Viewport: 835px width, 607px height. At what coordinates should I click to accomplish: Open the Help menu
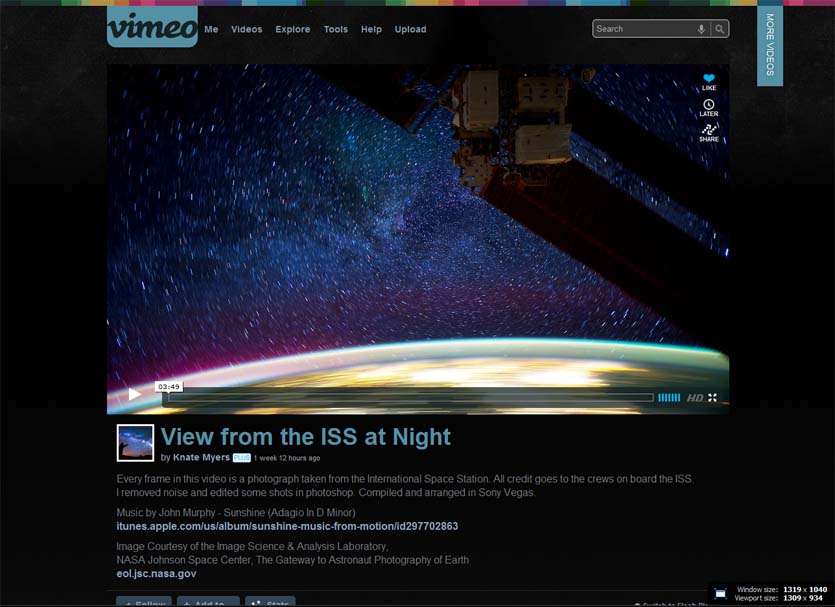[x=371, y=29]
